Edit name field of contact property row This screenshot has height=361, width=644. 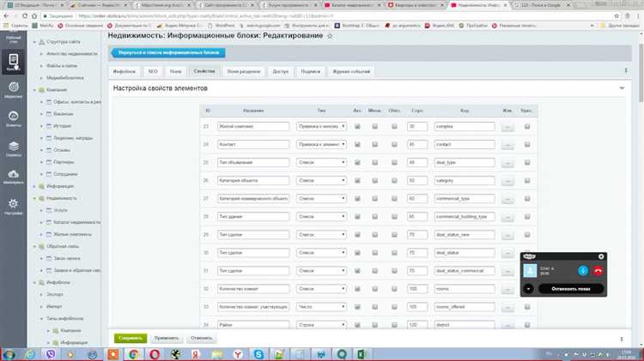click(253, 145)
